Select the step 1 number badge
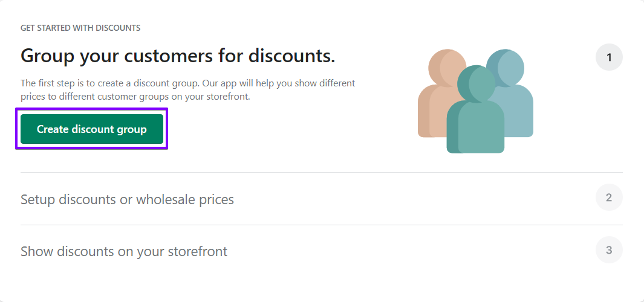The width and height of the screenshot is (644, 302). click(x=609, y=57)
